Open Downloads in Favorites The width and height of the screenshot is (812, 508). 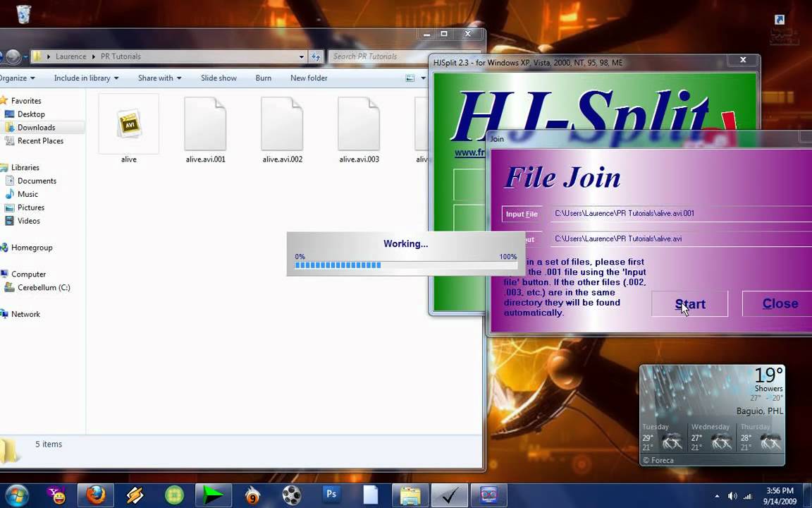coord(36,128)
